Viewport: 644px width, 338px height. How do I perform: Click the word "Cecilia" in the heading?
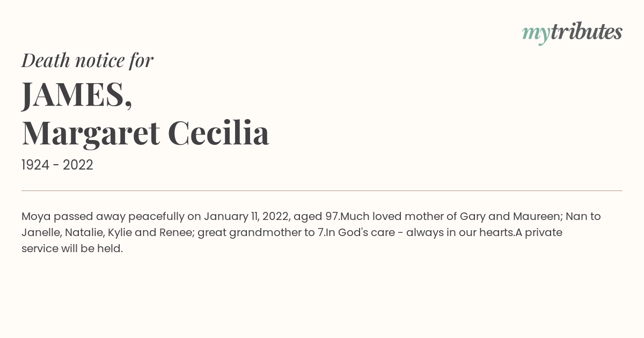(x=218, y=133)
